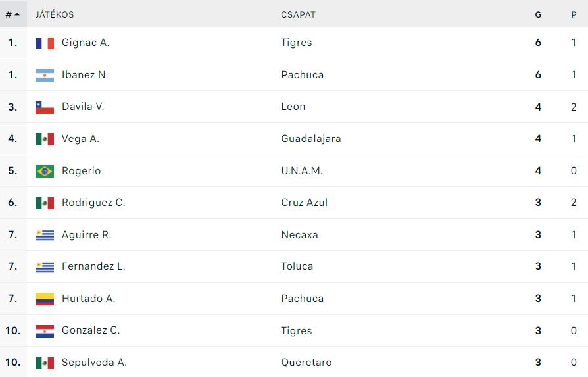The image size is (588, 377).
Task: Click the Mexican flag beside Vega A.
Action: (x=45, y=139)
